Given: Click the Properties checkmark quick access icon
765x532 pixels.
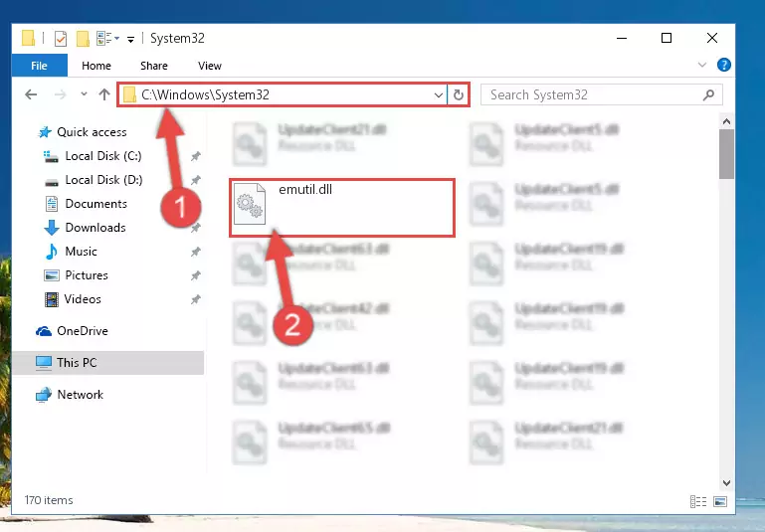Looking at the screenshot, I should pos(61,38).
